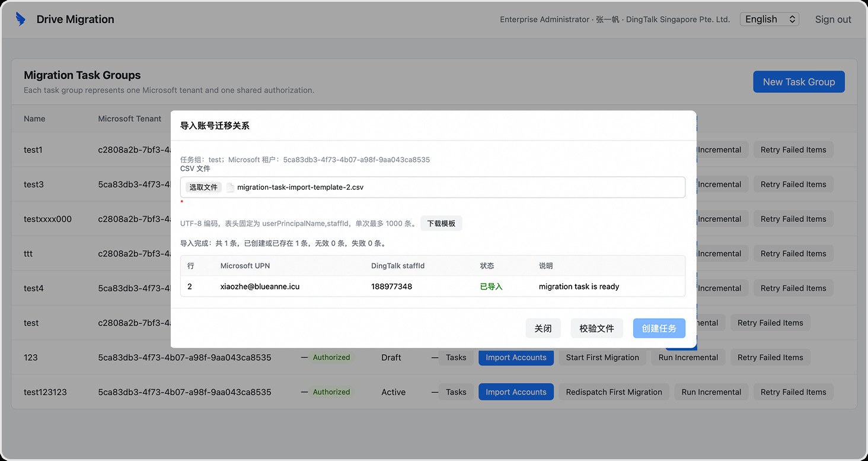The width and height of the screenshot is (868, 461).
Task: Click the CSV file icon beside migration-task-import-template-2.csv
Action: [230, 187]
